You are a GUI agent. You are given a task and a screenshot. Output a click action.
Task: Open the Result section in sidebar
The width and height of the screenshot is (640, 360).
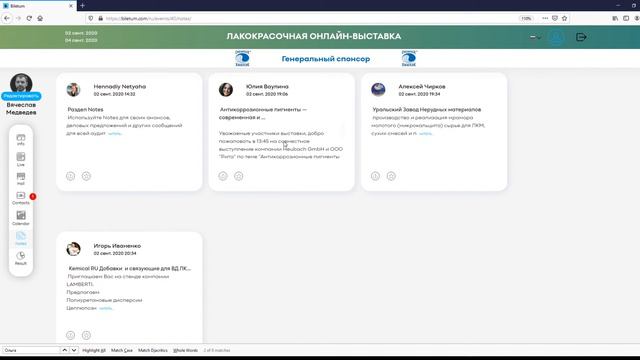[21, 258]
